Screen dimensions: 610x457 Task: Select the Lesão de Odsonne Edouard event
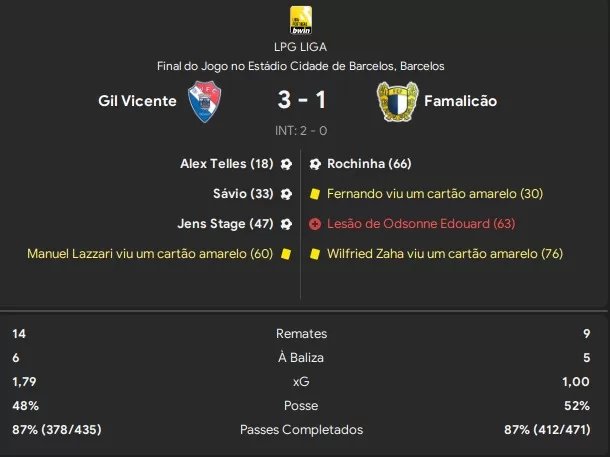tap(421, 224)
